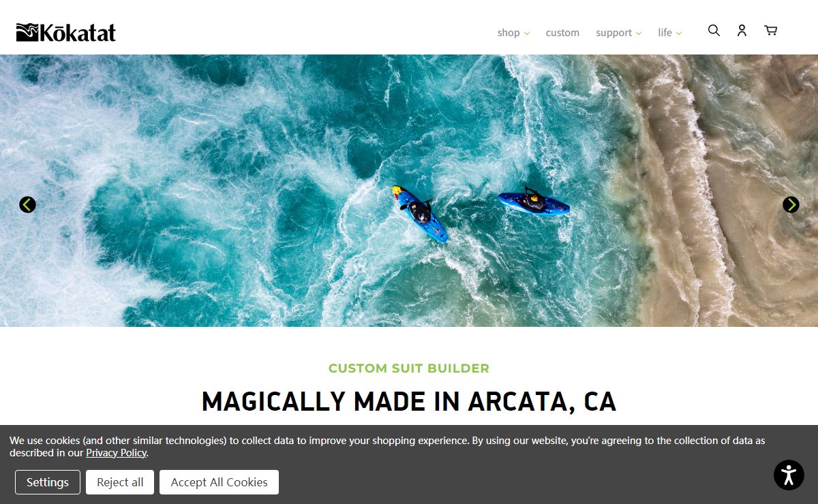Click the Kokatat logo
This screenshot has height=504, width=818.
click(66, 32)
